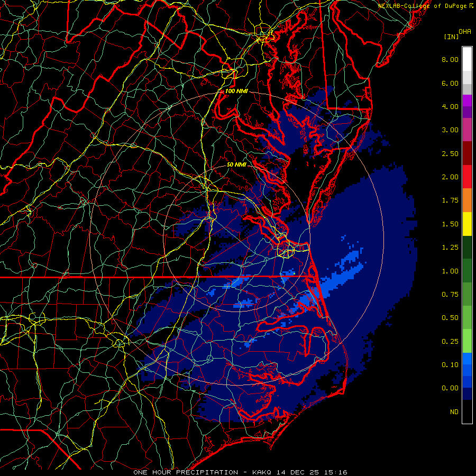Viewport: 476px width, 476px height.
Task: Click the 1.00 legend value label
Action: click(450, 271)
